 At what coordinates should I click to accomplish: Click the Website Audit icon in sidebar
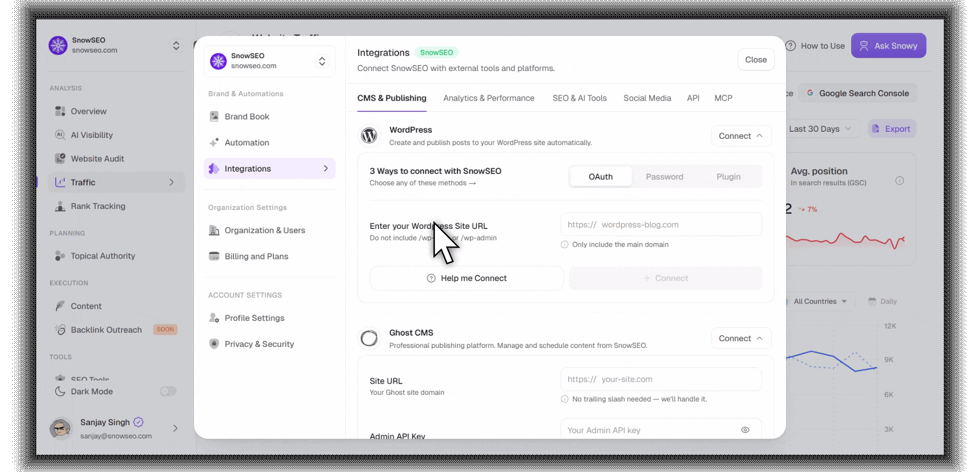pyautogui.click(x=60, y=158)
